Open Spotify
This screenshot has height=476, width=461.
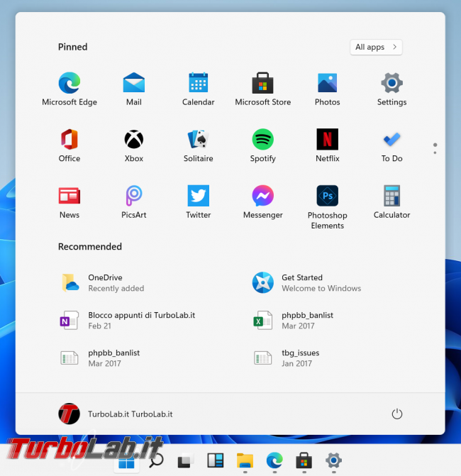coord(263,145)
